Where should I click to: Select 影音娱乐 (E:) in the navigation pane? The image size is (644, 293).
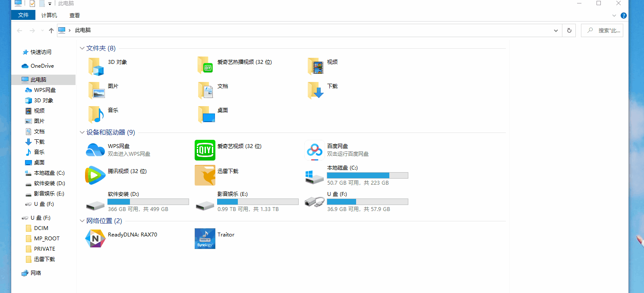tap(49, 194)
